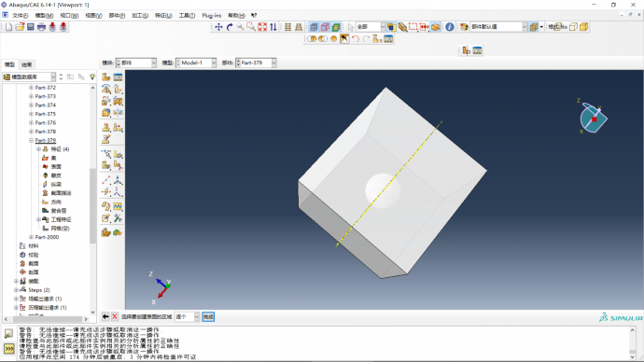
Task: Click the undo arrow in toolbar
Action: click(x=356, y=39)
